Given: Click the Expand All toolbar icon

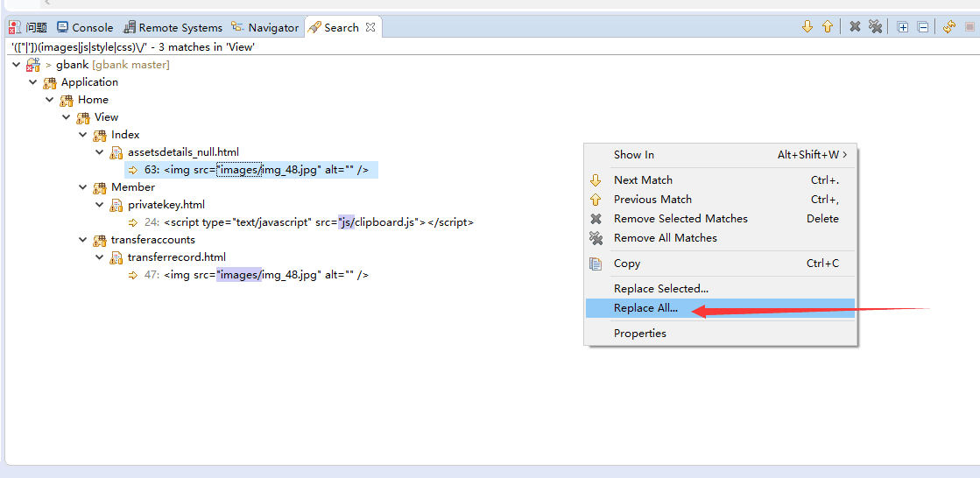Looking at the screenshot, I should tap(903, 27).
